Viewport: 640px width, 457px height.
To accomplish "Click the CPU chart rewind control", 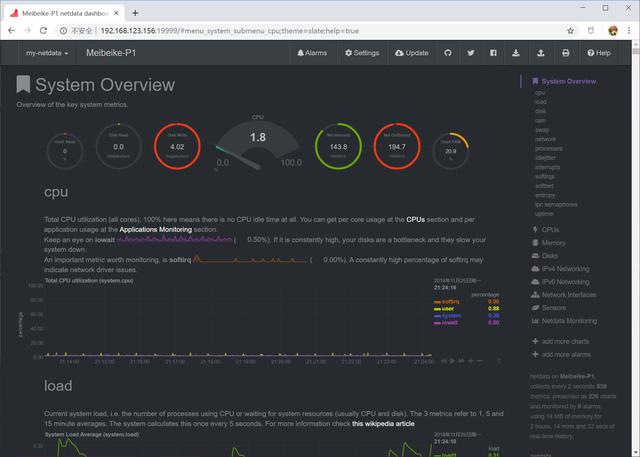I will point(444,361).
